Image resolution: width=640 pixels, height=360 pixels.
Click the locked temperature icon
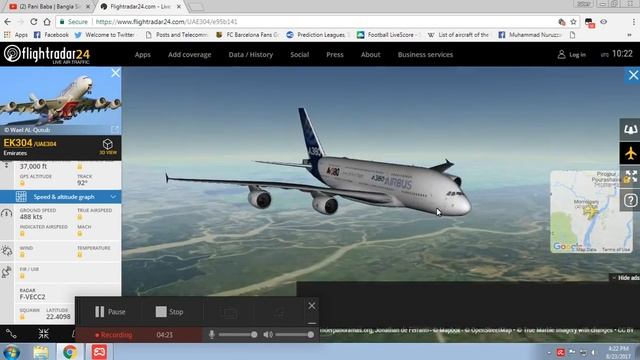pyautogui.click(x=80, y=255)
